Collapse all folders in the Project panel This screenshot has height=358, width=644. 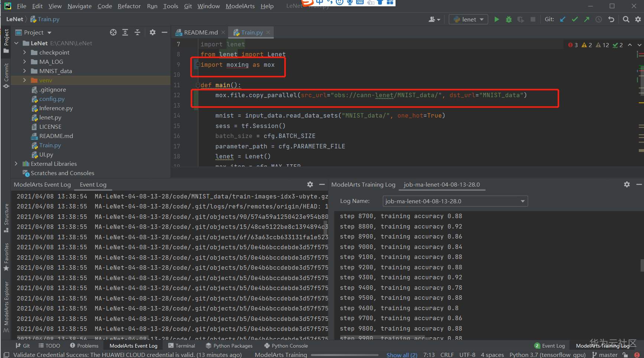click(137, 33)
